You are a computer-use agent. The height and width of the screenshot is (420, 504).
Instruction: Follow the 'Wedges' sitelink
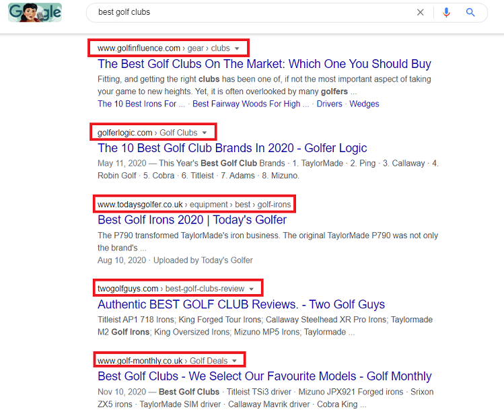click(x=364, y=104)
